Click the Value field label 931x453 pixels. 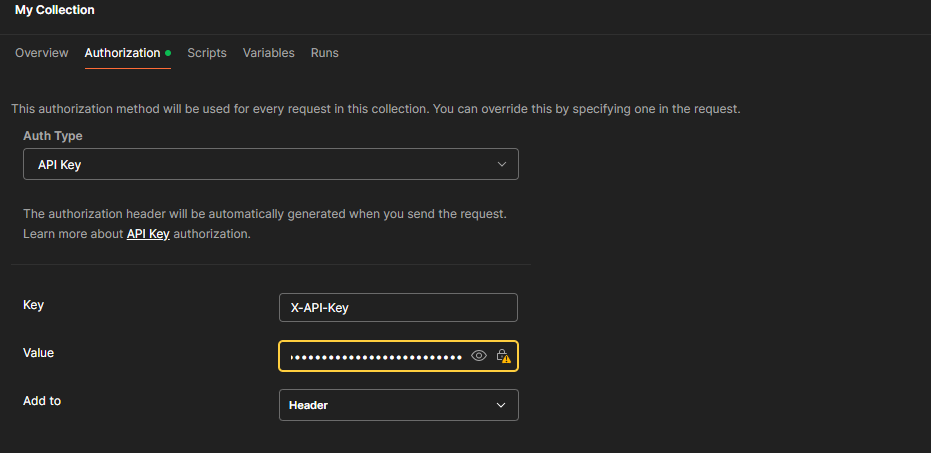pos(39,352)
